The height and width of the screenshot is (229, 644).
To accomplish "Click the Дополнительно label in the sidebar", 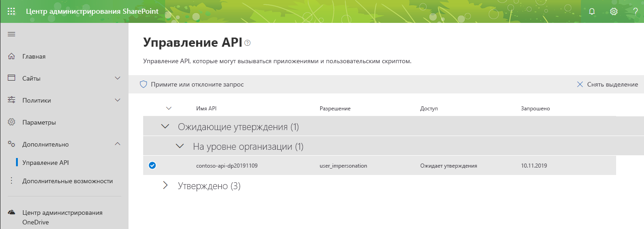I will pos(46,144).
